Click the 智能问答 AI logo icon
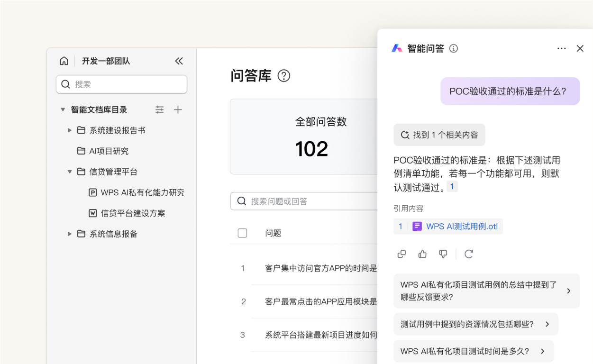This screenshot has height=364, width=593. click(397, 48)
